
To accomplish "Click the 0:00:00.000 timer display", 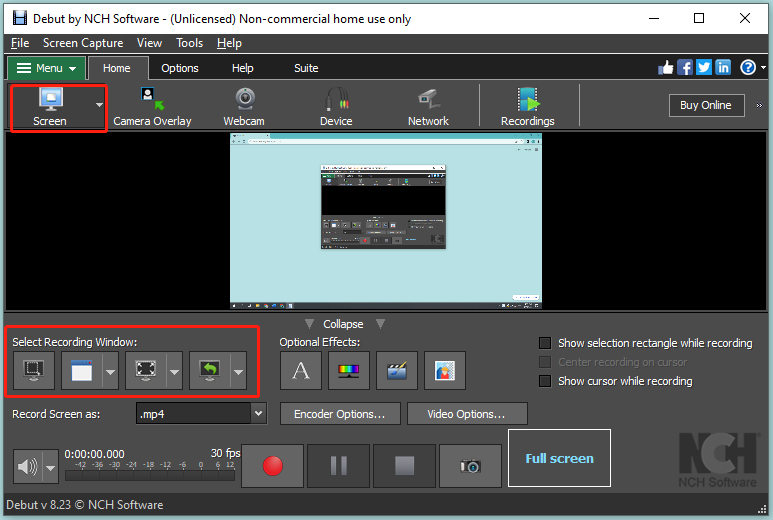I will coord(95,454).
